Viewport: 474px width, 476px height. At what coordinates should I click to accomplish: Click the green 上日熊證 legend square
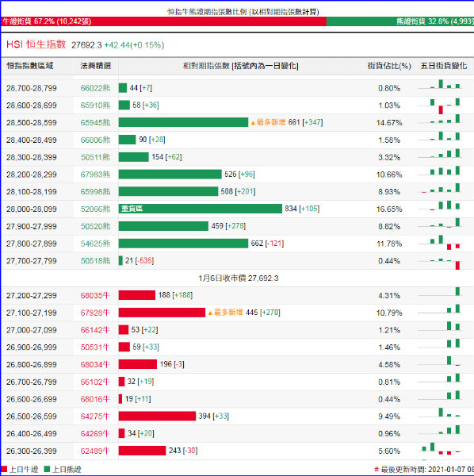47,470
